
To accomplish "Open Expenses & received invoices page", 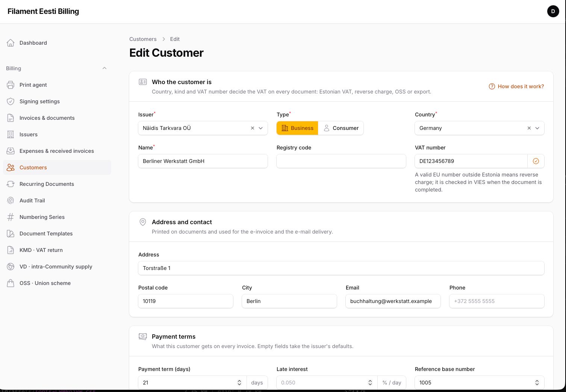I will pyautogui.click(x=57, y=151).
